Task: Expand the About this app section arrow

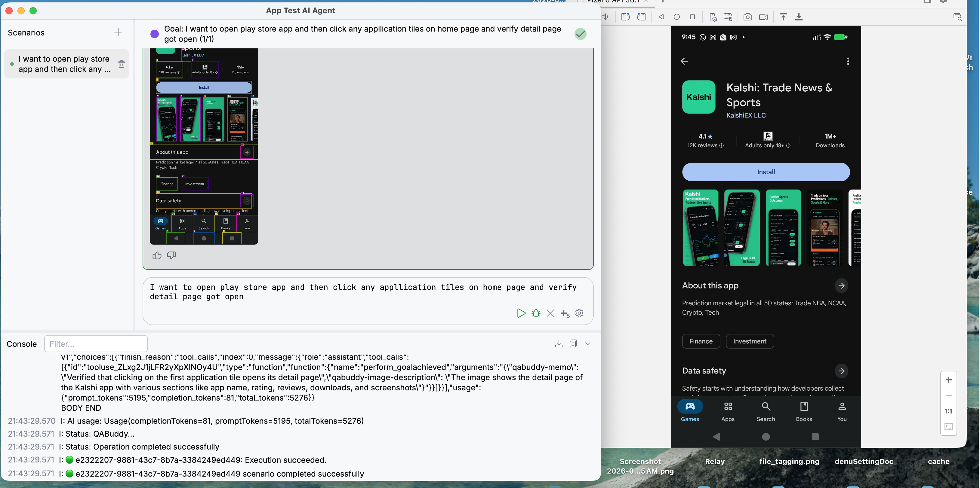Action: [841, 286]
